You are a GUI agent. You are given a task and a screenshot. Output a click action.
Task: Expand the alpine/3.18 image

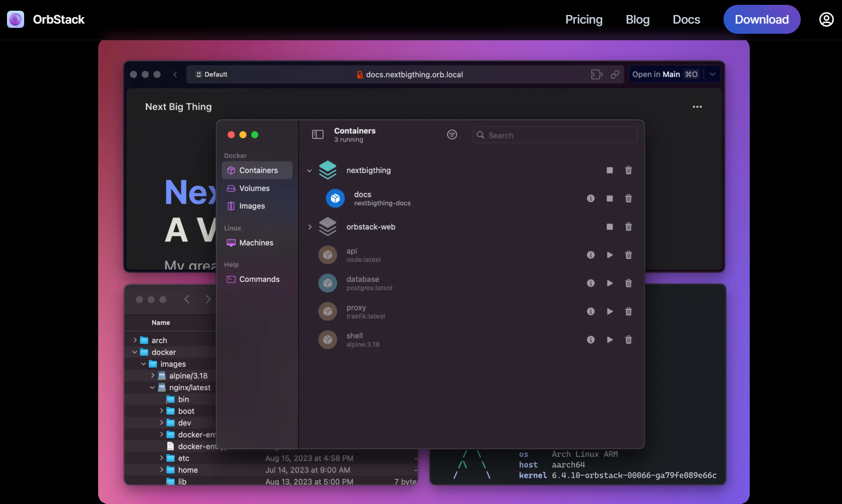tap(153, 376)
